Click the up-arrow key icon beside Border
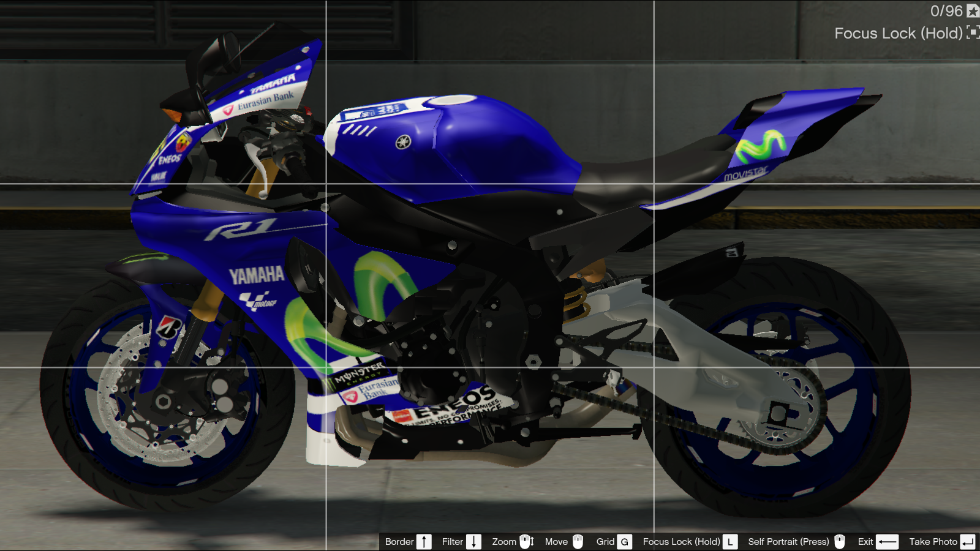 tap(424, 542)
